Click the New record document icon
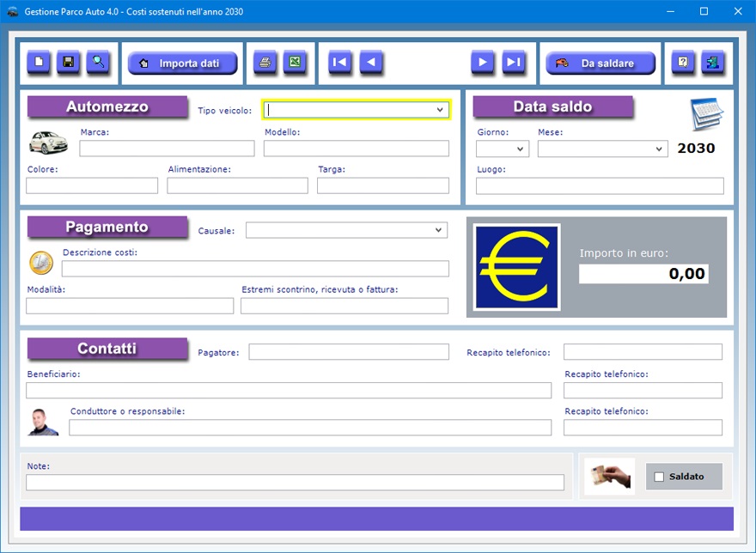The width and height of the screenshot is (756, 553). pyautogui.click(x=39, y=62)
